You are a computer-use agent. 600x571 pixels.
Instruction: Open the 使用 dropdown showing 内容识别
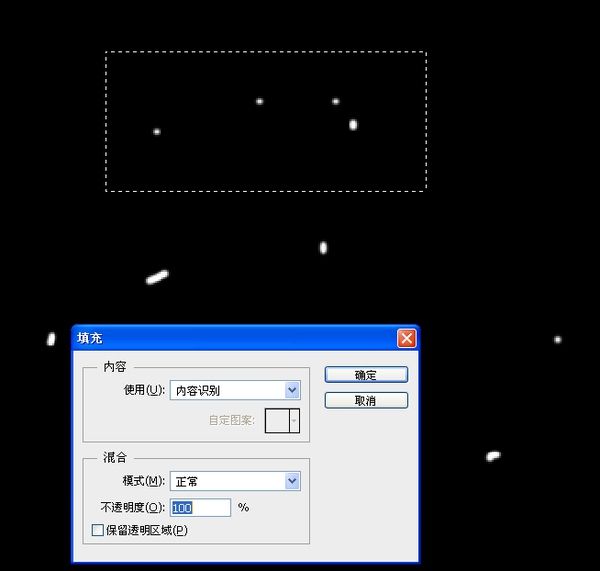(235, 390)
